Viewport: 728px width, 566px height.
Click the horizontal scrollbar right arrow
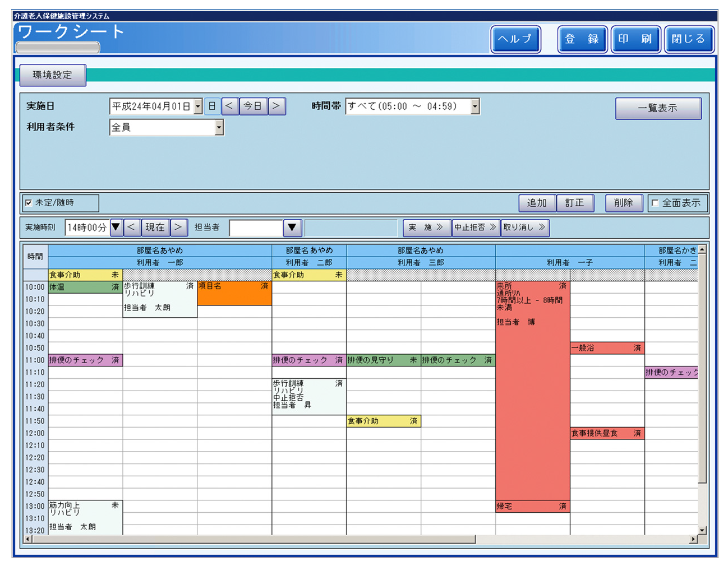pyautogui.click(x=693, y=539)
